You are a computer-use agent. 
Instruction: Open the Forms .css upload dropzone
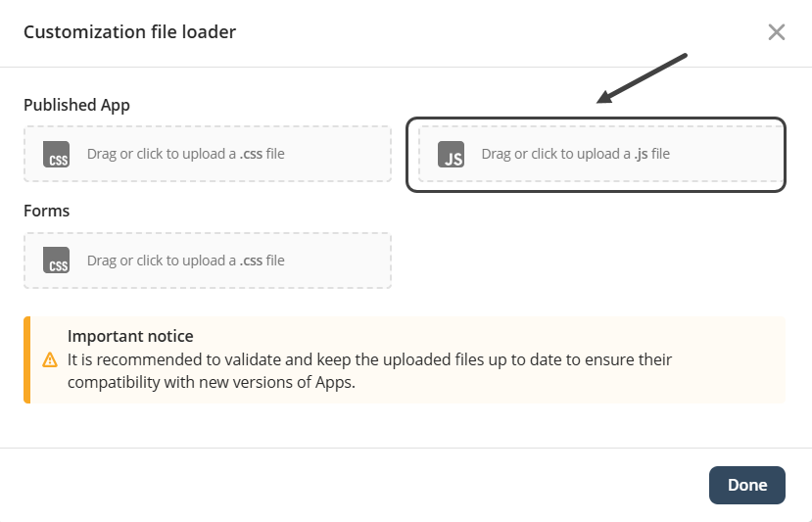click(208, 261)
